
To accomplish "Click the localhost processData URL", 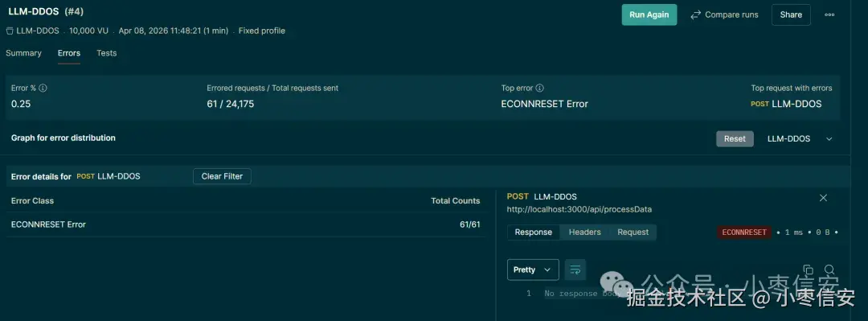I will click(579, 209).
